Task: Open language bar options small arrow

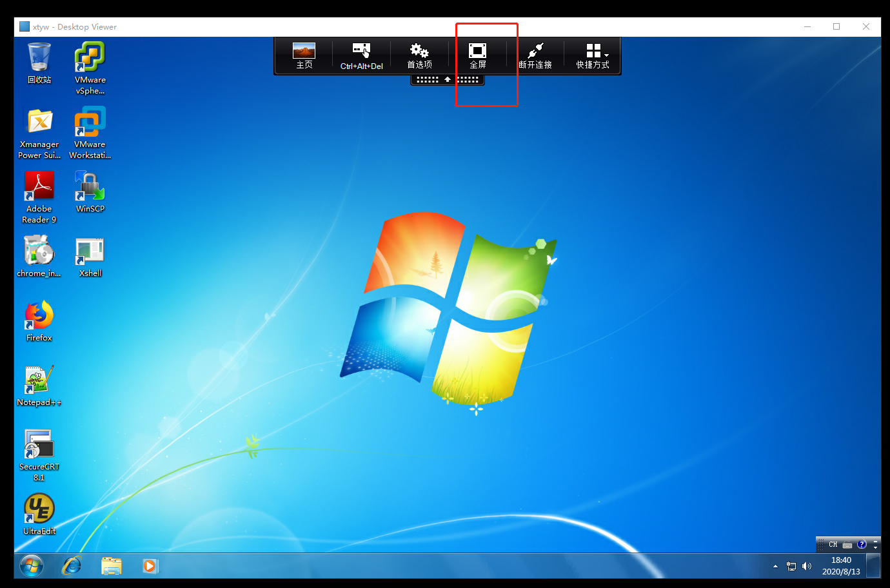Action: click(875, 547)
